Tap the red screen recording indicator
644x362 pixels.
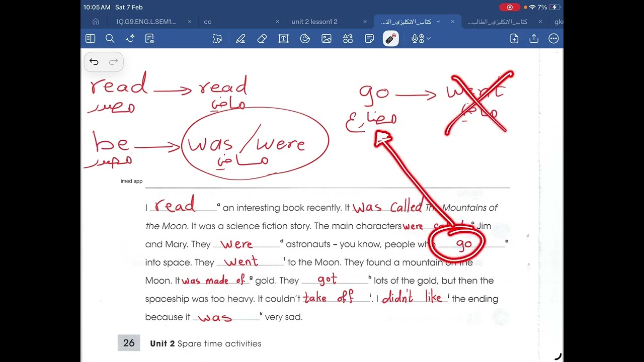pos(510,7)
